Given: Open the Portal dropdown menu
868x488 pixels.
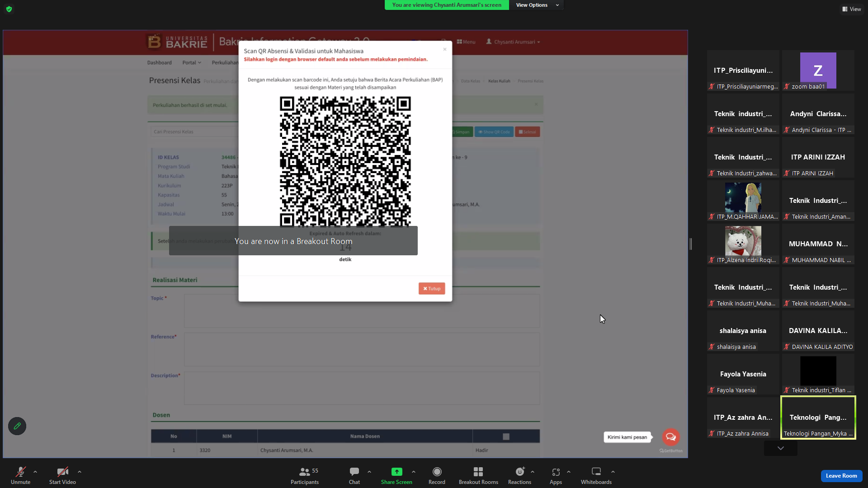Looking at the screenshot, I should pos(192,63).
